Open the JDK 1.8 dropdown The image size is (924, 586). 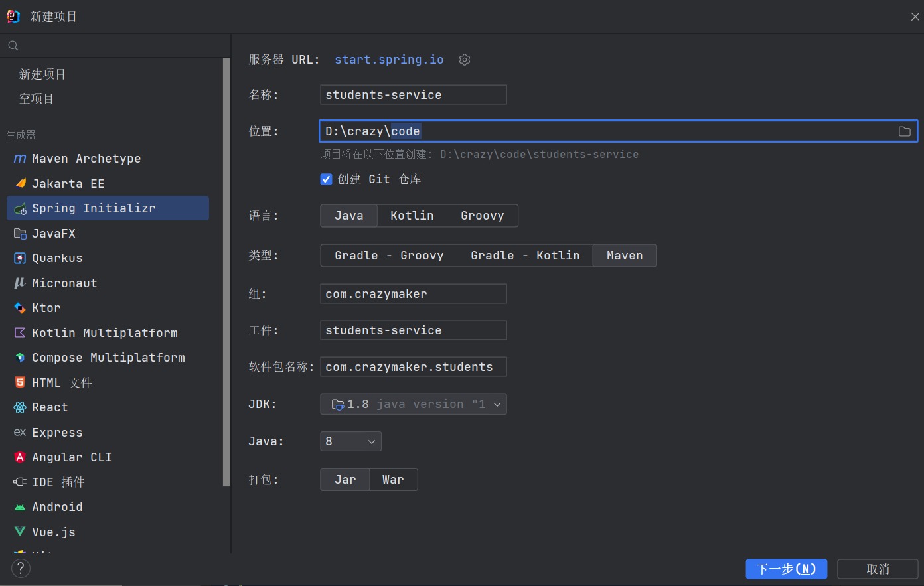414,404
